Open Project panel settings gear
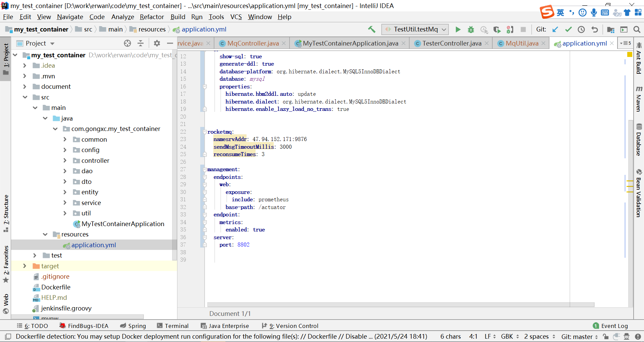The height and width of the screenshot is (342, 644). (x=157, y=43)
